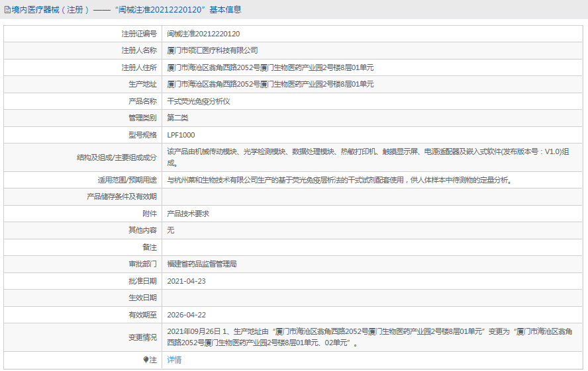Click the 注册人名称 label
Screen dimensions: 588x371
coord(139,50)
